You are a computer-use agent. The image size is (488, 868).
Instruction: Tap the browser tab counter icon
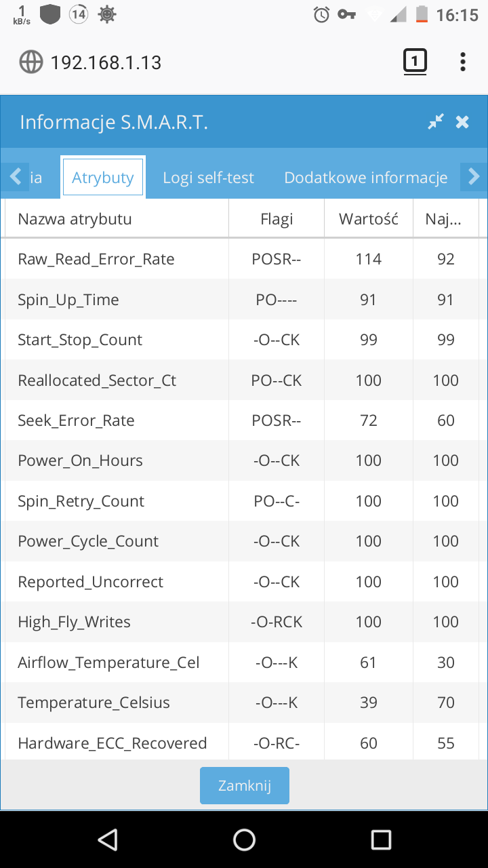point(415,62)
